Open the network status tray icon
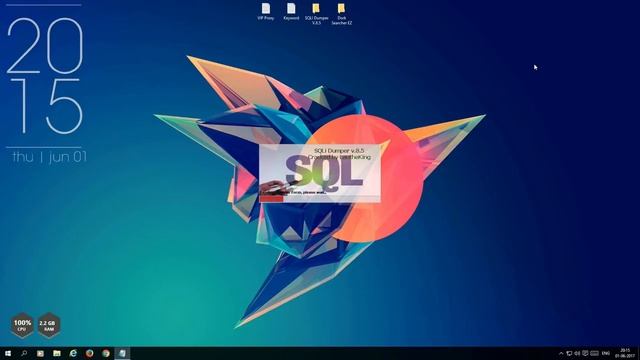640x360 pixels. click(569, 353)
